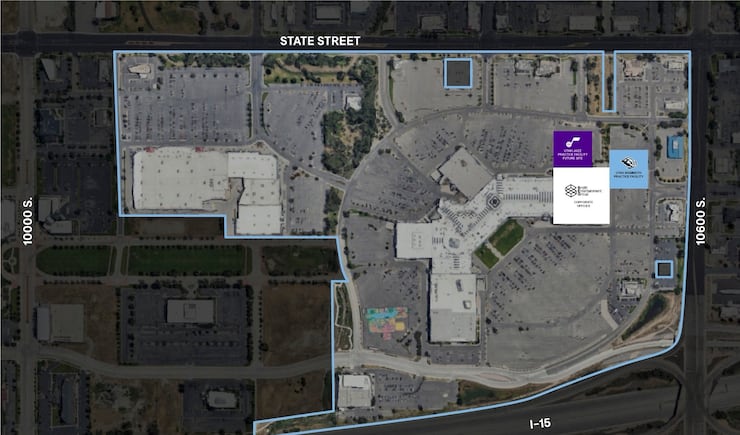740x435 pixels.
Task: Click the Utah Mammoth logo on the blue box
Action: coord(628,163)
